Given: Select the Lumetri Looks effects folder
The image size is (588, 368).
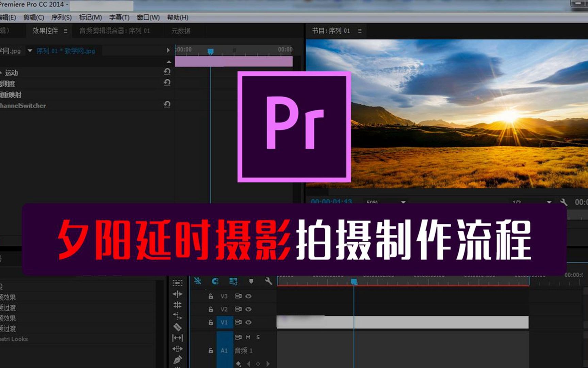Looking at the screenshot, I should 14,339.
